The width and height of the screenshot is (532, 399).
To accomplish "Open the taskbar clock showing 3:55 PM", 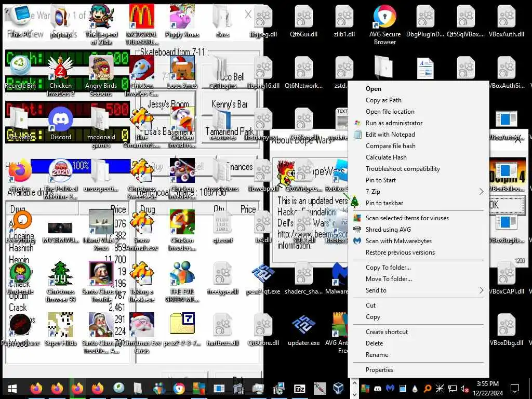I will pos(487,389).
